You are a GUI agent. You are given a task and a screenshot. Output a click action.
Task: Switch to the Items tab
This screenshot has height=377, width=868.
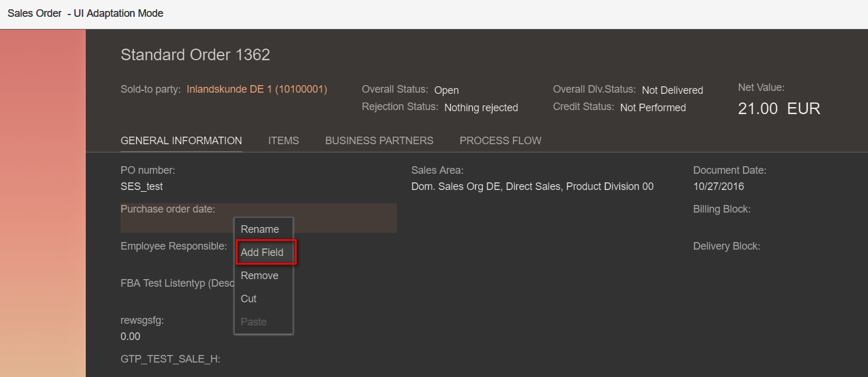pyautogui.click(x=283, y=141)
